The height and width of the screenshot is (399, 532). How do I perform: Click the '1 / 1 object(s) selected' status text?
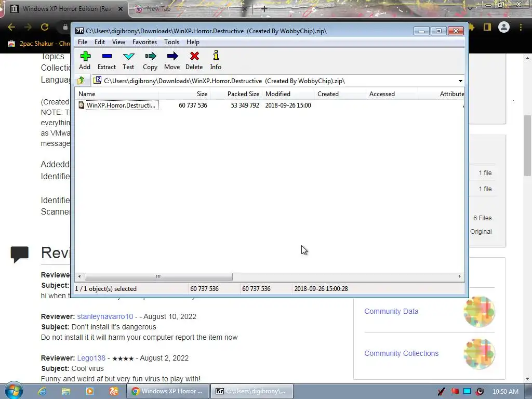coord(105,289)
